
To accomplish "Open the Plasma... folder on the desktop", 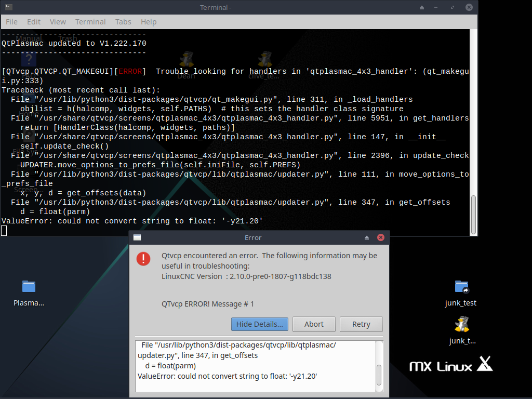I will click(x=29, y=293).
